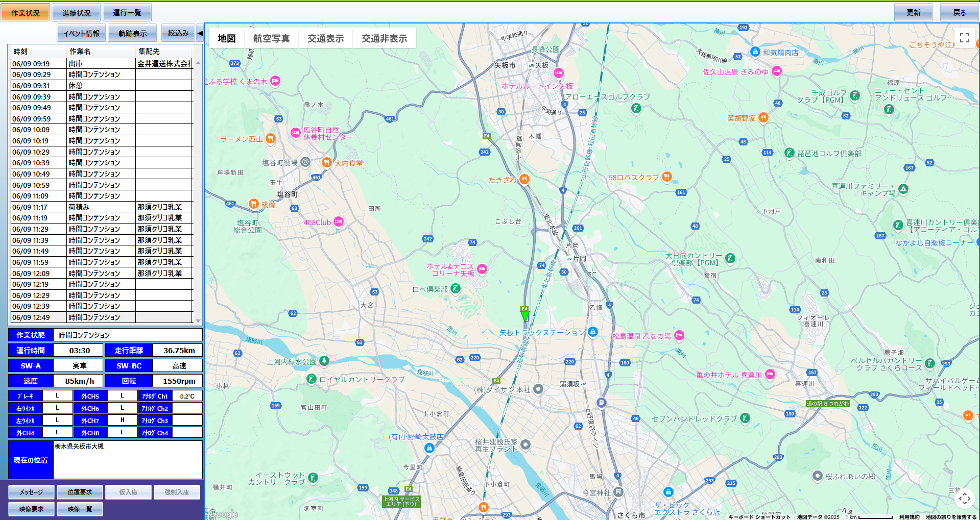Image resolution: width=980 pixels, height=520 pixels.
Task: Click 佐久山温泉 きみのゆ hotel pin
Action: 776,71
